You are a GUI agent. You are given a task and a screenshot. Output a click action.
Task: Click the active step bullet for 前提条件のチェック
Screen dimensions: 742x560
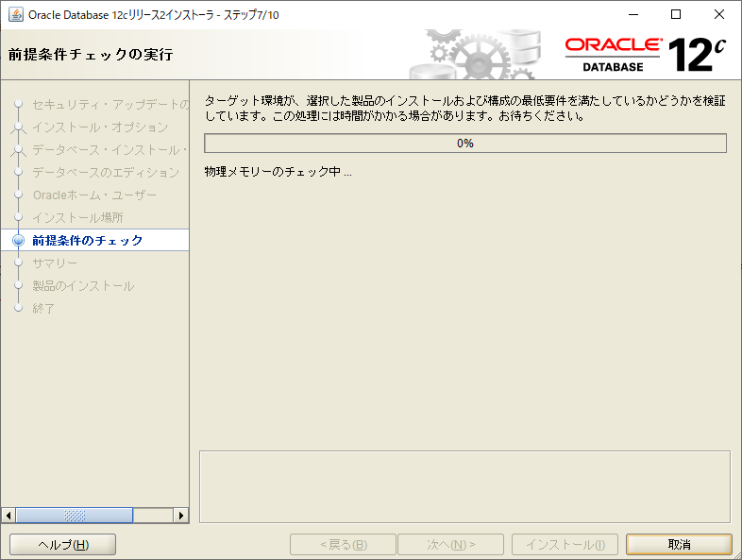click(19, 241)
